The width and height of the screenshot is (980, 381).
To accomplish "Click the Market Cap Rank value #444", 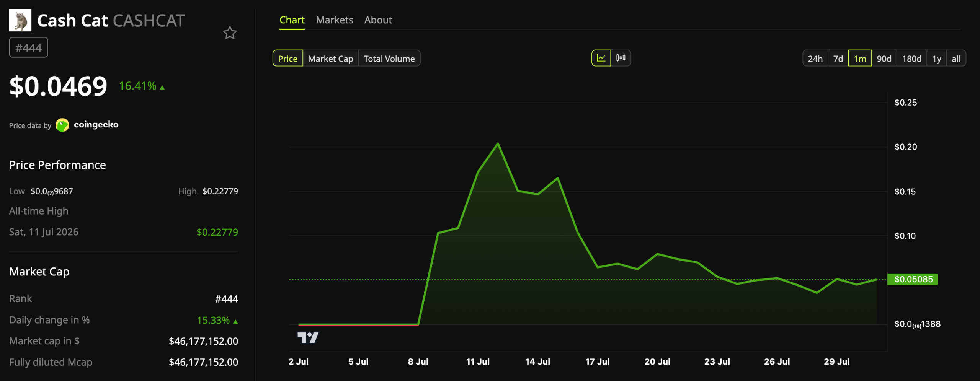I will pos(227,299).
